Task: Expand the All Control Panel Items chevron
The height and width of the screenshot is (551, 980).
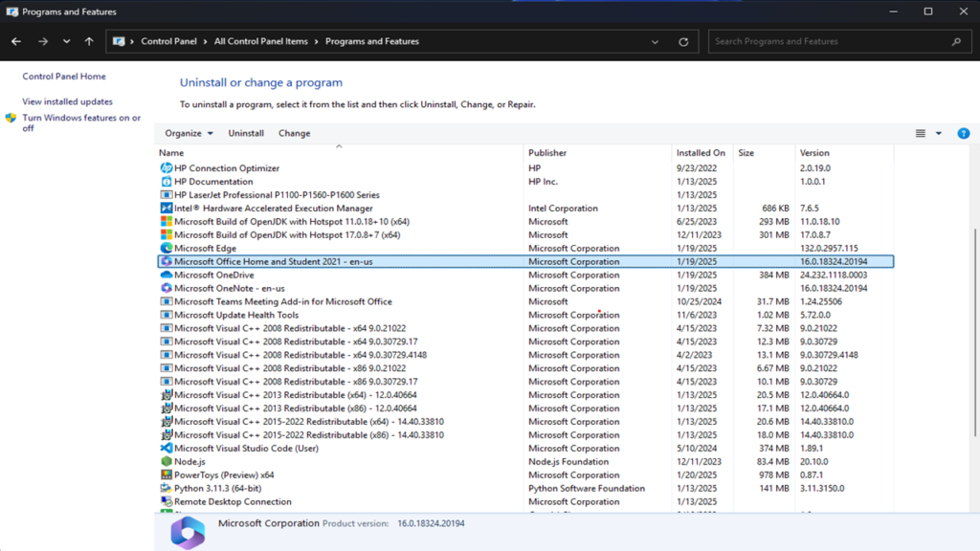Action: [x=317, y=41]
